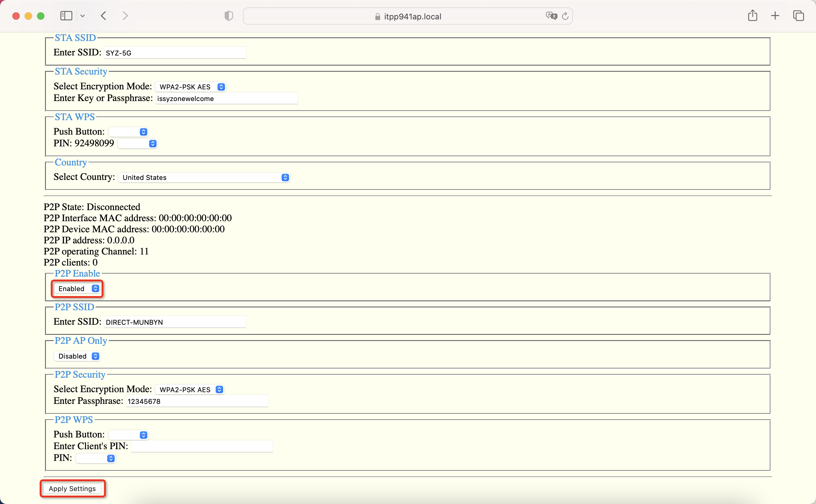The width and height of the screenshot is (816, 504).
Task: Open sidebar options chevron menu
Action: (x=82, y=16)
